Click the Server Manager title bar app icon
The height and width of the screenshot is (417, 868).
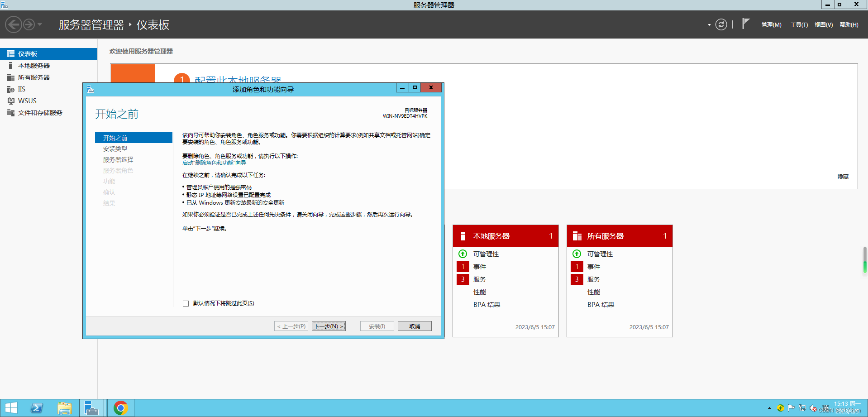click(5, 5)
